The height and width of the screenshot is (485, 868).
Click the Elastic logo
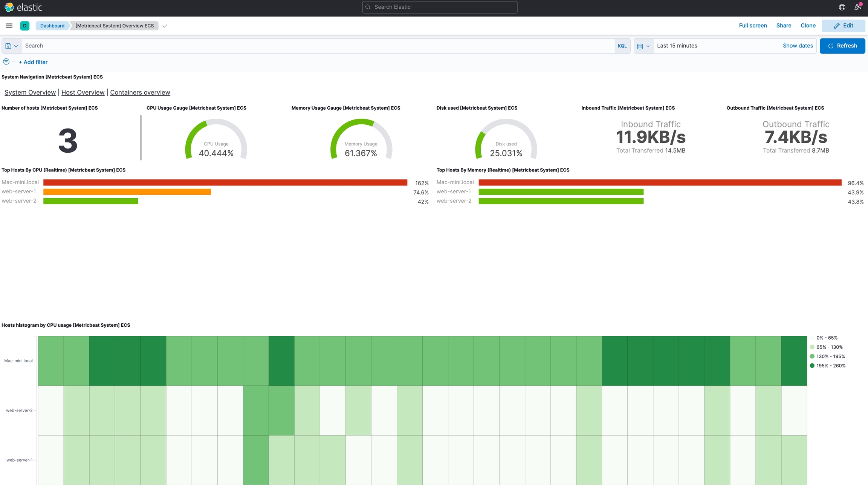click(23, 7)
